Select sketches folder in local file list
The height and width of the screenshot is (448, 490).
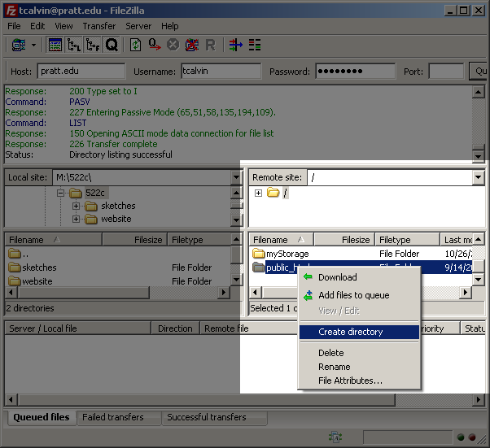pyautogui.click(x=33, y=267)
